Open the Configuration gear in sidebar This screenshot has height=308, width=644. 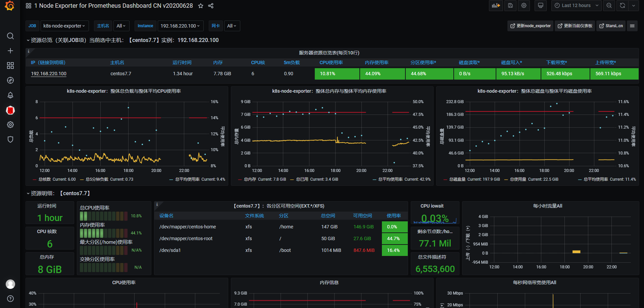pyautogui.click(x=10, y=125)
